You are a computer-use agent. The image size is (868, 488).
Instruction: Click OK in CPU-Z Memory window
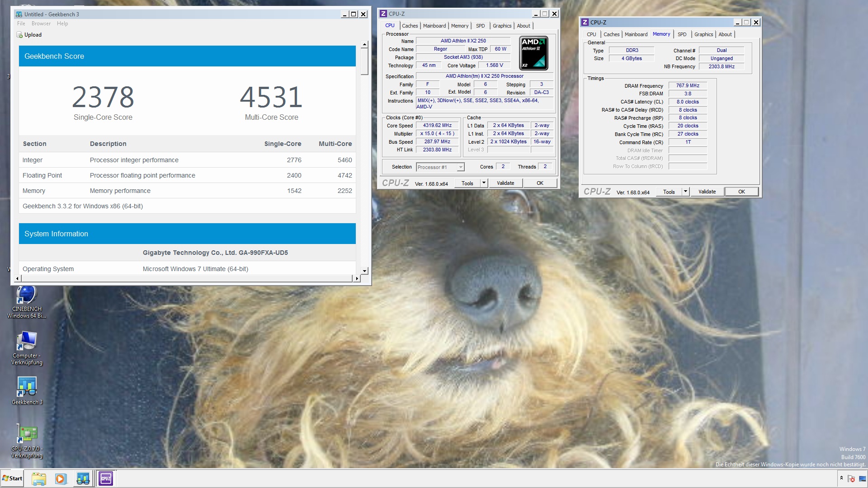741,192
